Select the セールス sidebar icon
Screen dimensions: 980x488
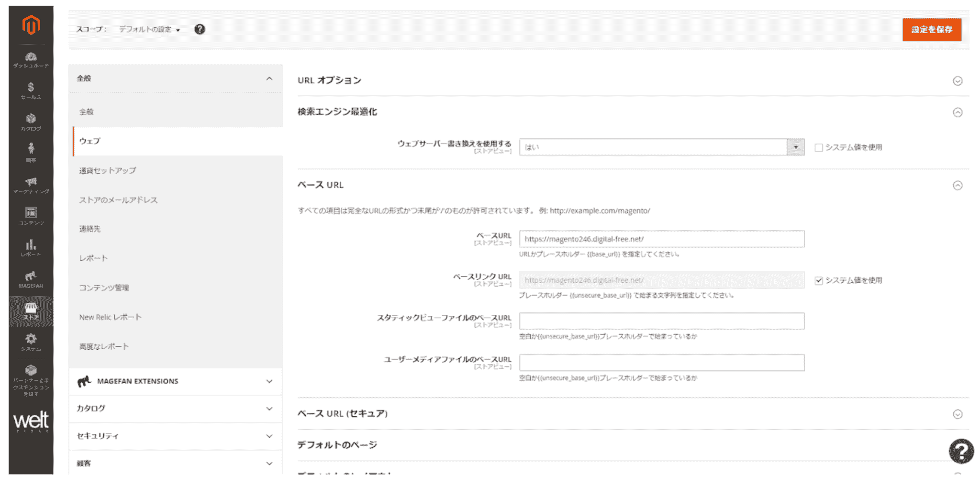click(x=31, y=90)
